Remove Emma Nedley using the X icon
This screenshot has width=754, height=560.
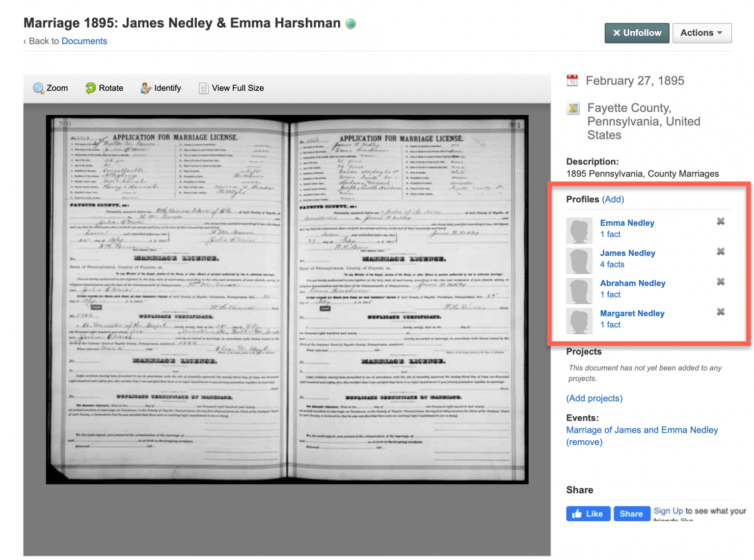point(721,221)
